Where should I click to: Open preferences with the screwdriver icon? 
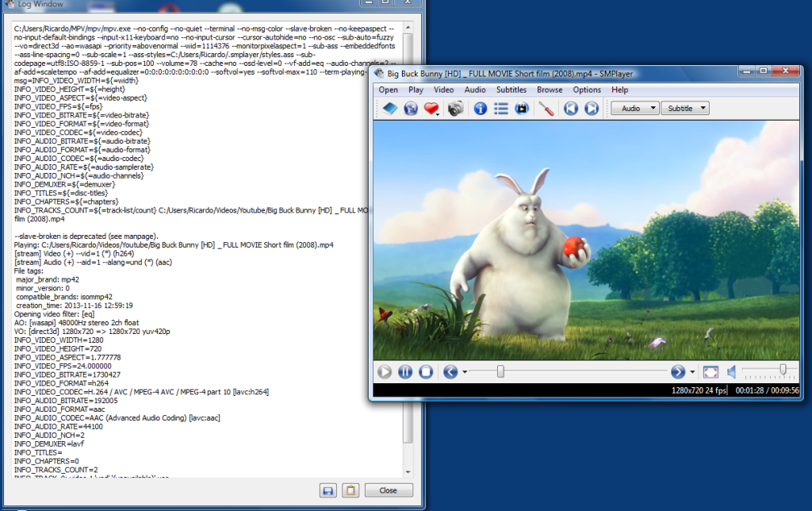click(546, 109)
